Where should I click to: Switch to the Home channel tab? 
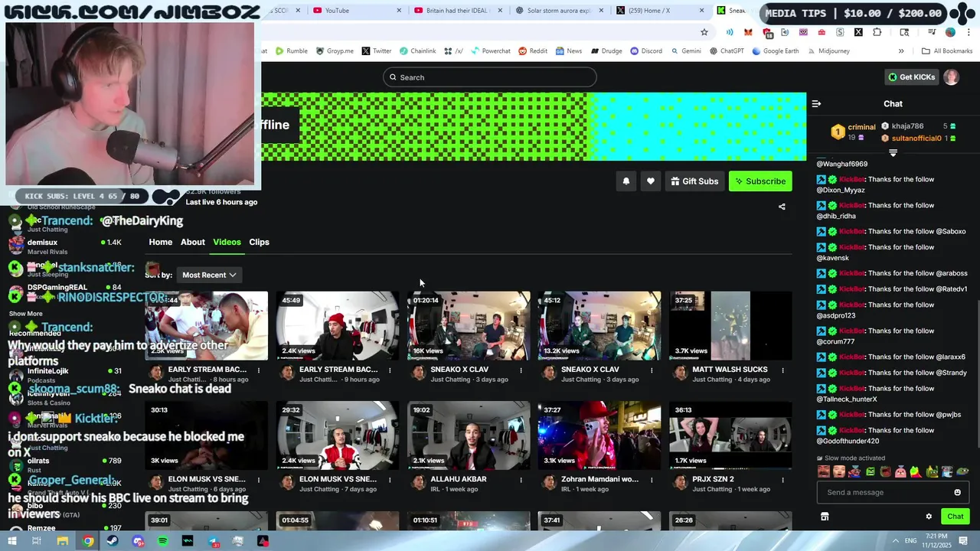[x=161, y=242]
